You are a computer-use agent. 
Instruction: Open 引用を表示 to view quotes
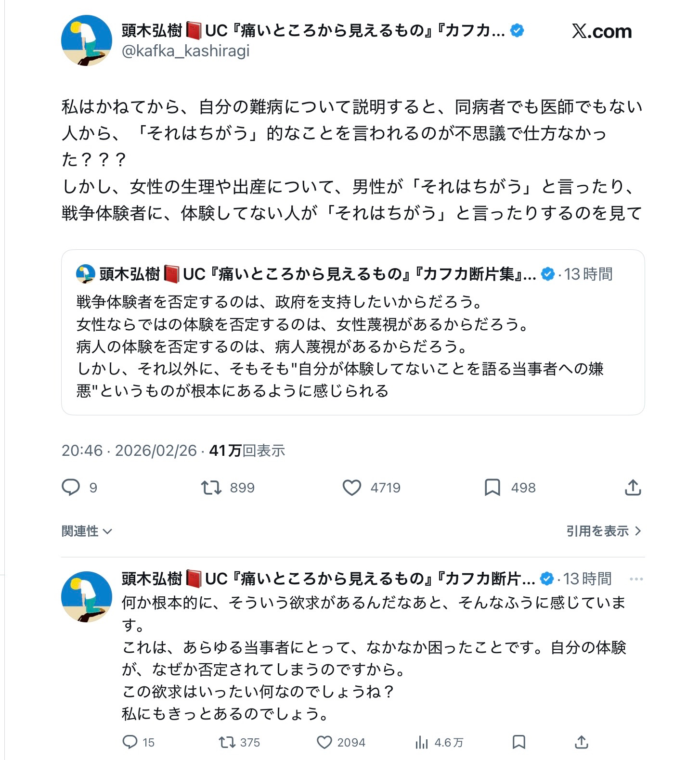coord(603,531)
